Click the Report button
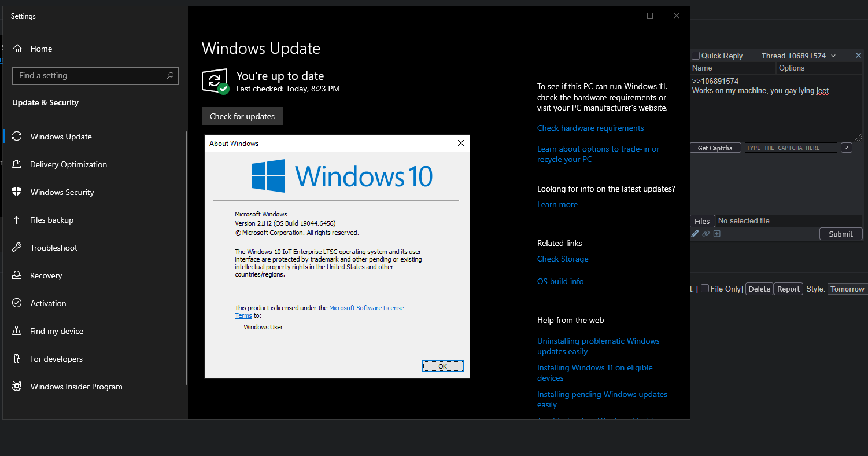Viewport: 868px width, 456px height. pos(788,289)
